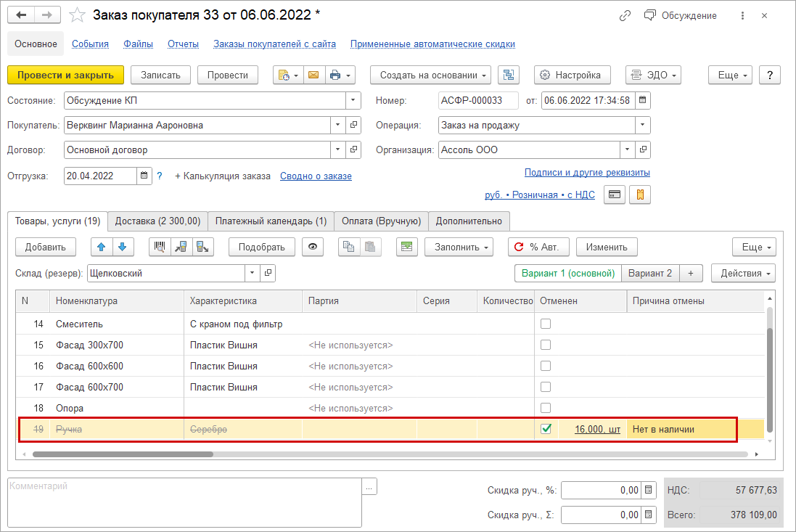Expand the Склад (резерв) dropdown arrow
The height and width of the screenshot is (532, 796).
click(x=253, y=273)
